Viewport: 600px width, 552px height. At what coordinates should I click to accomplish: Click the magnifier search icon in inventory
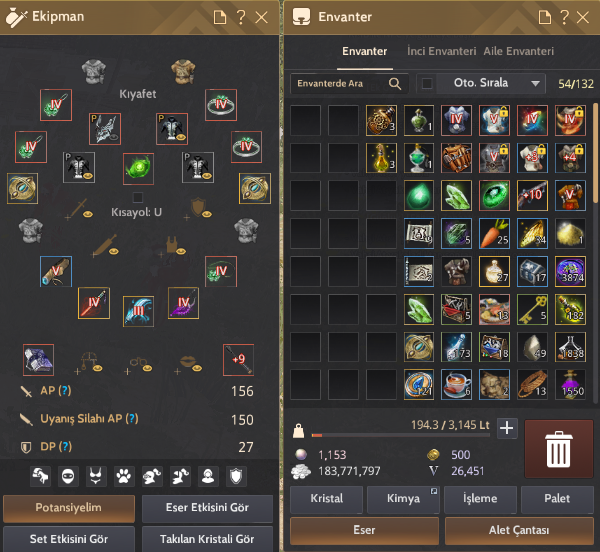point(395,83)
